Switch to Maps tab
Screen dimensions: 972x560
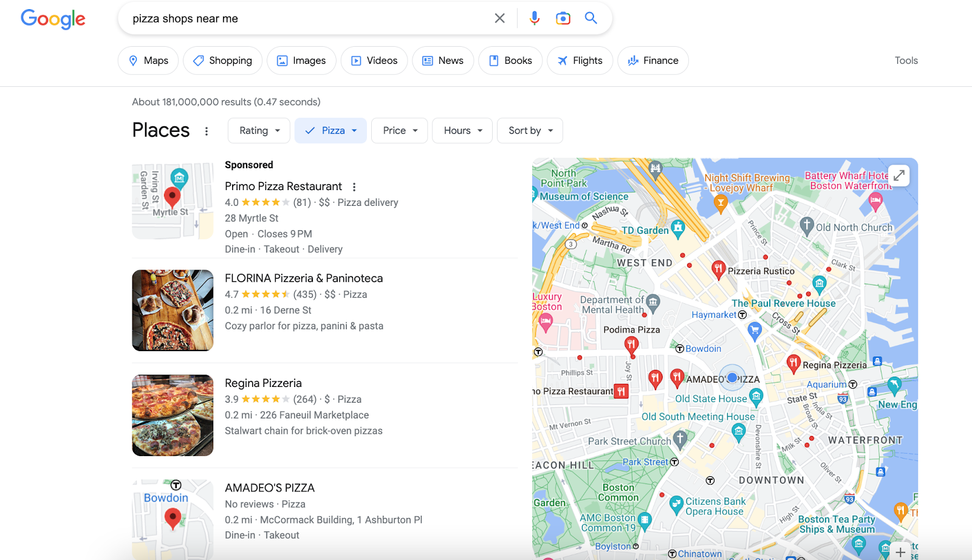point(148,61)
